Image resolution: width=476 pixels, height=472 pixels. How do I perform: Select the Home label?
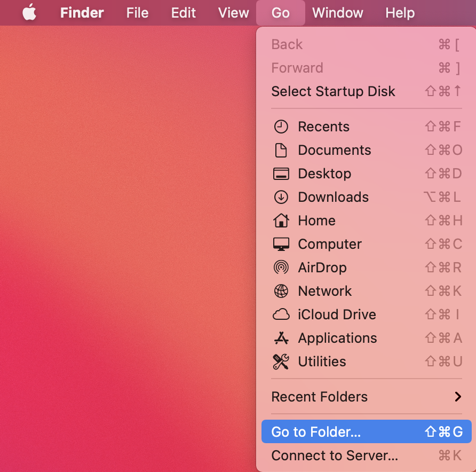[x=316, y=221]
